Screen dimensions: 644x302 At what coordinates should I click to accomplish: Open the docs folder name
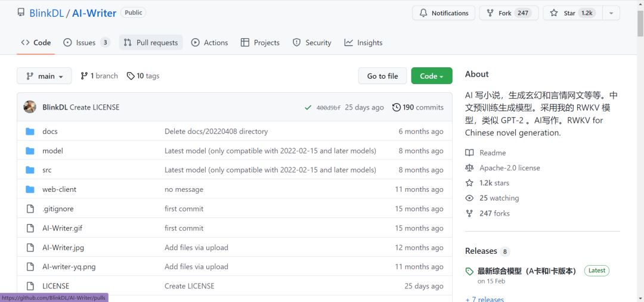(49, 131)
